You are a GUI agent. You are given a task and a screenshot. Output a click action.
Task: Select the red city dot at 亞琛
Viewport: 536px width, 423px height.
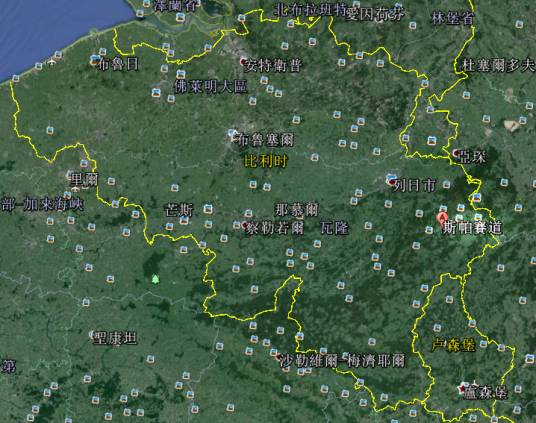456,153
